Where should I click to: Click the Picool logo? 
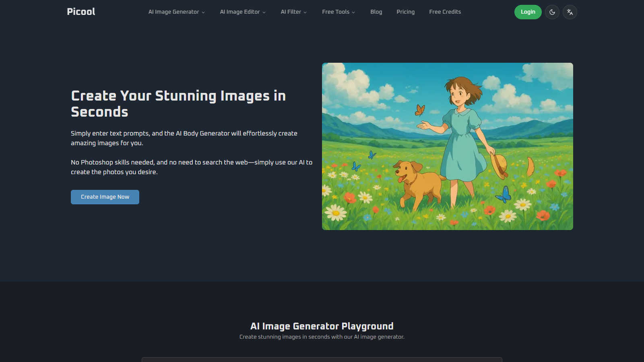click(81, 12)
